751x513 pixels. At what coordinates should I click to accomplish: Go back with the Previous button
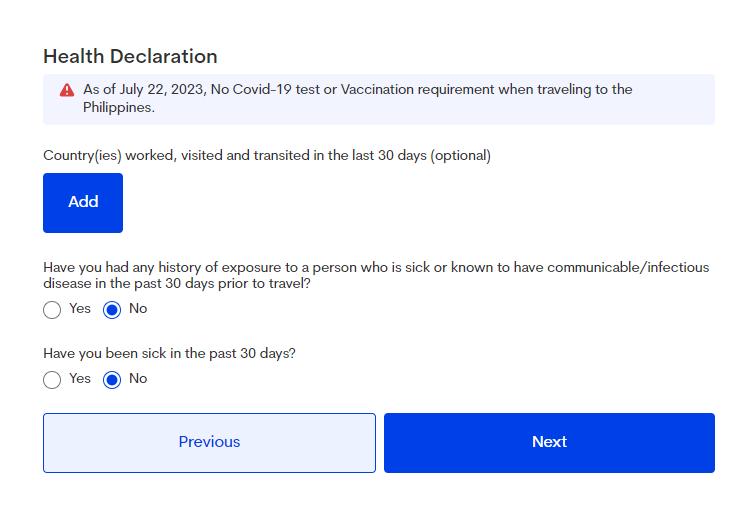tap(209, 443)
